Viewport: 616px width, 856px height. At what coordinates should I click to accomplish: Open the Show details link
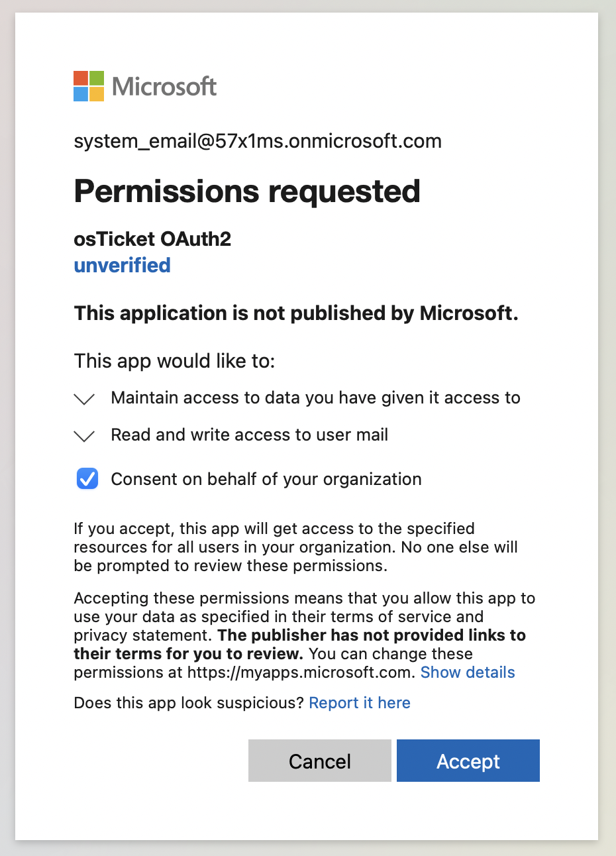tap(468, 672)
